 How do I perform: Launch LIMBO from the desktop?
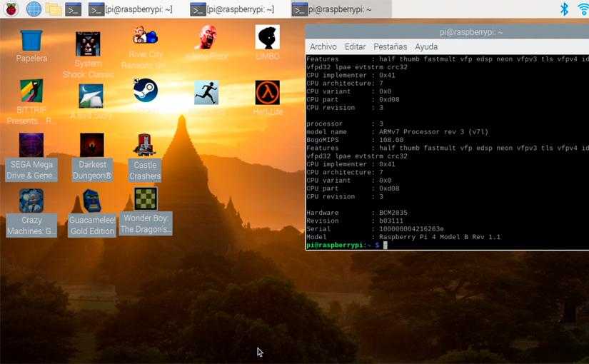[x=268, y=38]
